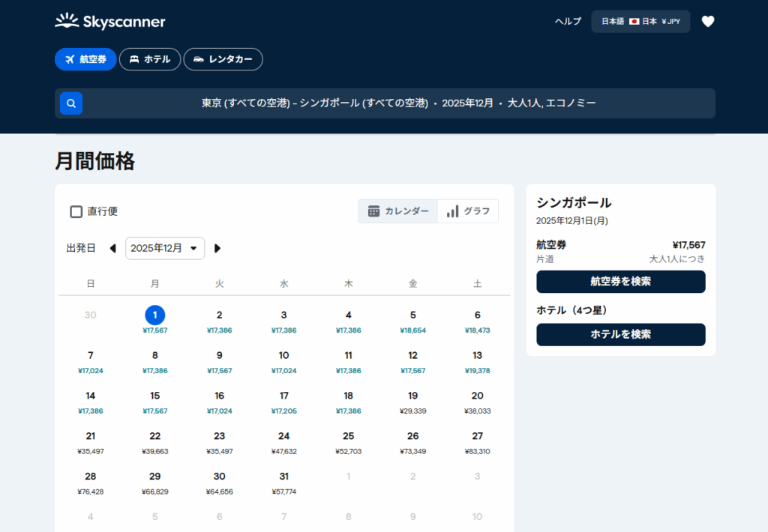Click the ホテルを検索 button
This screenshot has height=532, width=768.
[620, 334]
